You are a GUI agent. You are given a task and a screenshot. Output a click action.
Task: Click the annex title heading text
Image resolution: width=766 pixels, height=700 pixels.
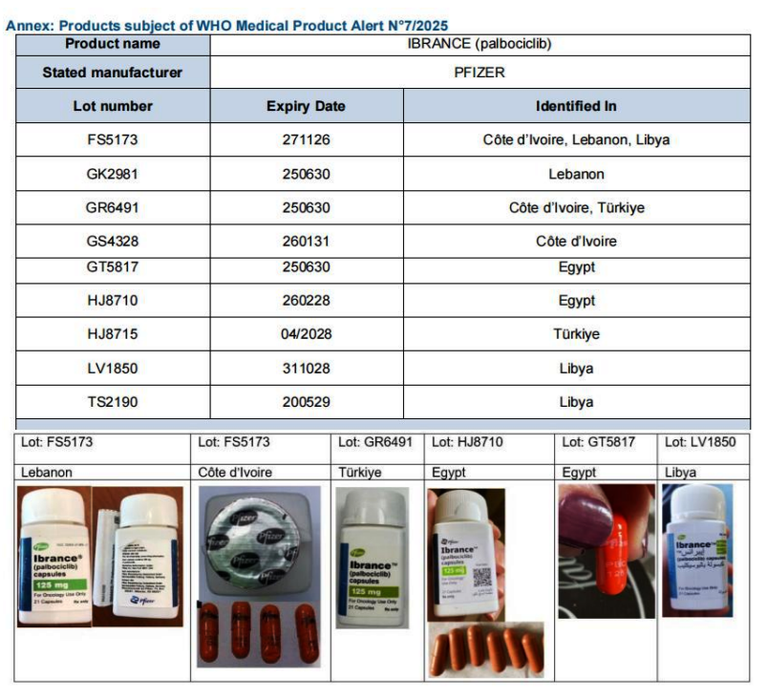point(227,25)
